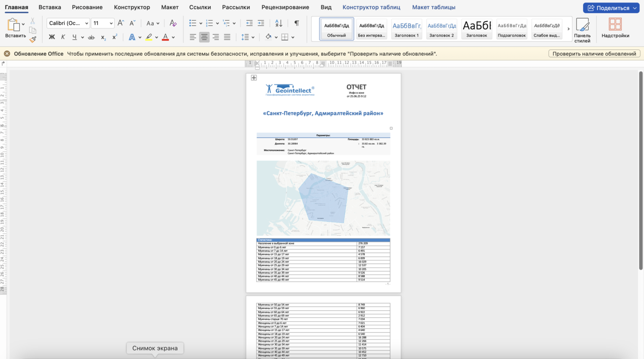
Task: Toggle bold formatting (Ж)
Action: coord(51,37)
